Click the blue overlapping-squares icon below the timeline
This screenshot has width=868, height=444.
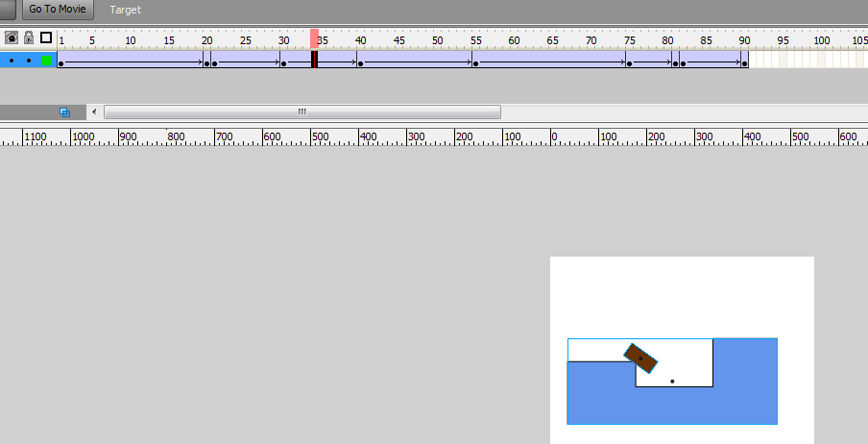64,112
